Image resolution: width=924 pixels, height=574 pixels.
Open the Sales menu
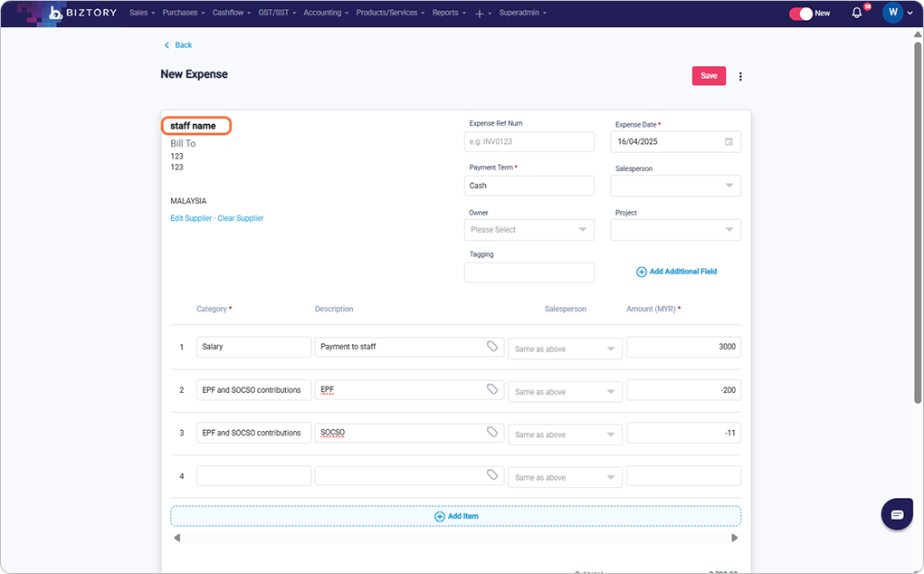click(x=141, y=13)
